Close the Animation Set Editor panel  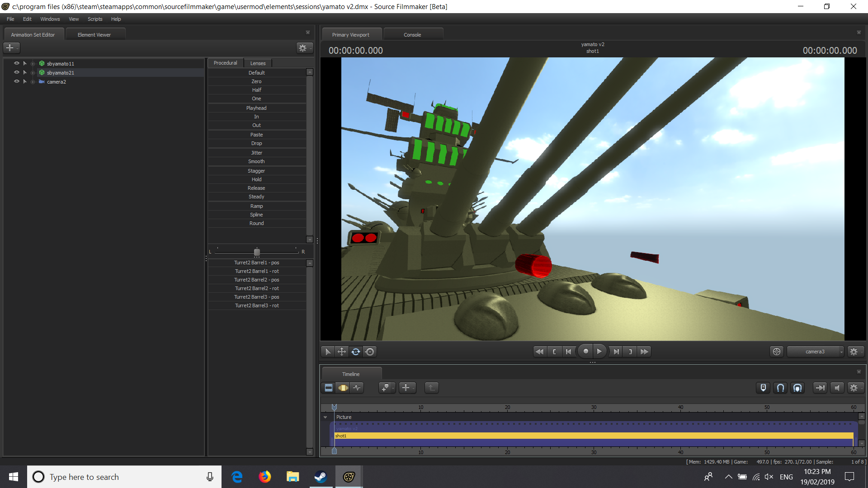tap(308, 33)
